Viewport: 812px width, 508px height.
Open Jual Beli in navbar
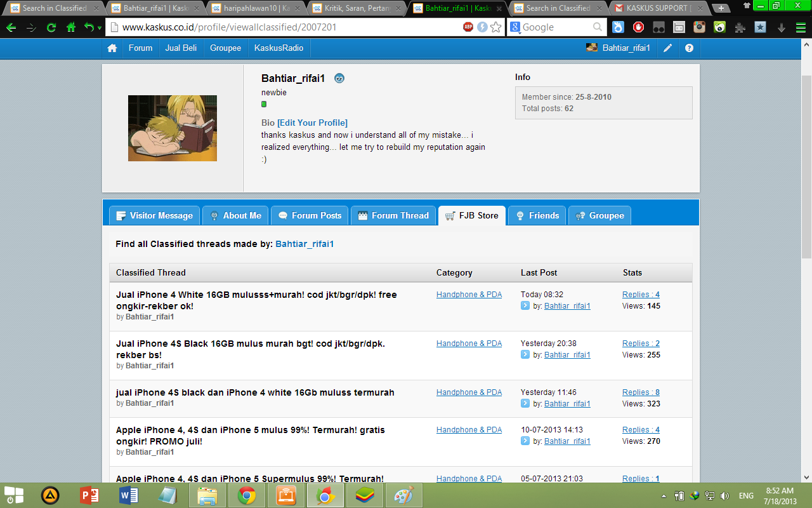click(x=181, y=48)
